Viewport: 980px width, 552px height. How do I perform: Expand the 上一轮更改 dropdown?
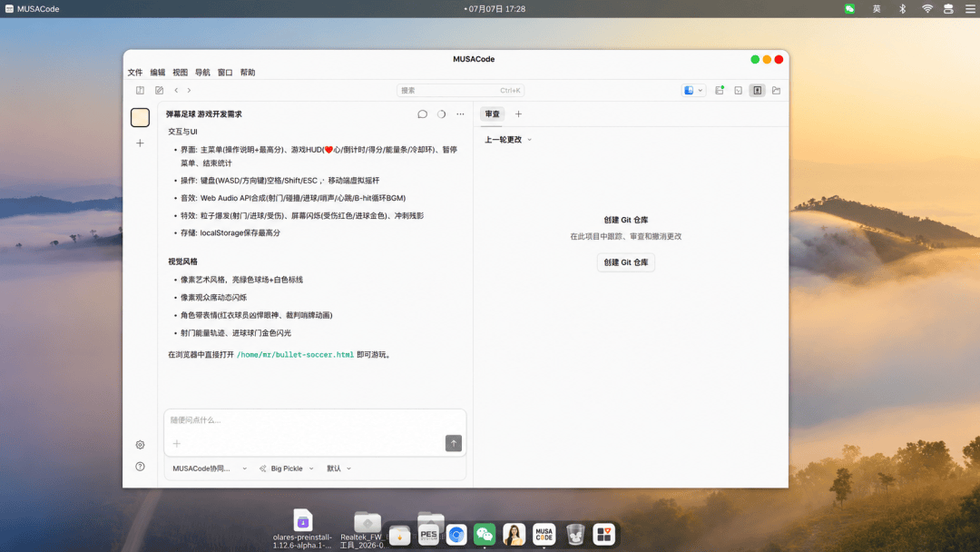(x=507, y=140)
